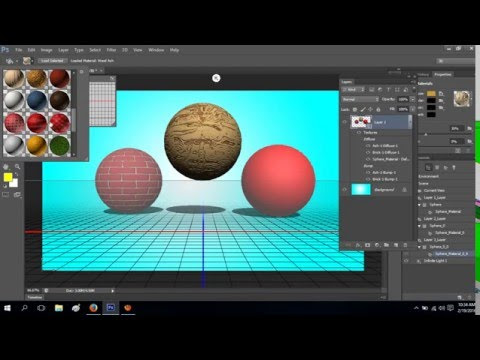Filter 3D panel by meshes
The image size is (480, 360).
[x=437, y=168]
